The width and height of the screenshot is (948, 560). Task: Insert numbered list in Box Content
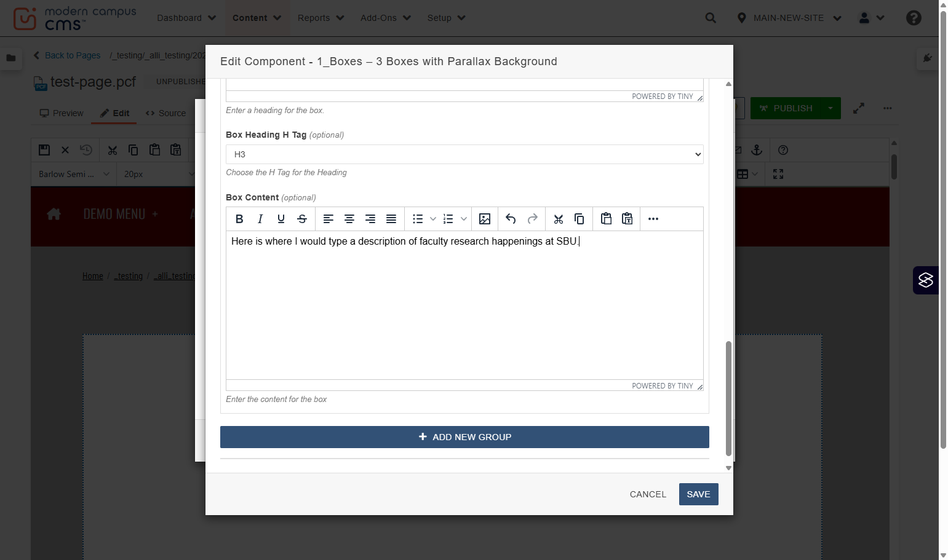448,219
